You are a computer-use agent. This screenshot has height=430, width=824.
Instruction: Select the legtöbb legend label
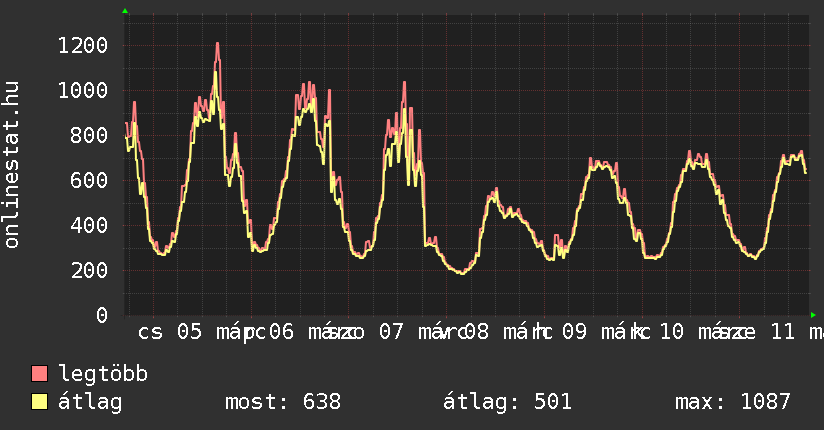(x=104, y=374)
